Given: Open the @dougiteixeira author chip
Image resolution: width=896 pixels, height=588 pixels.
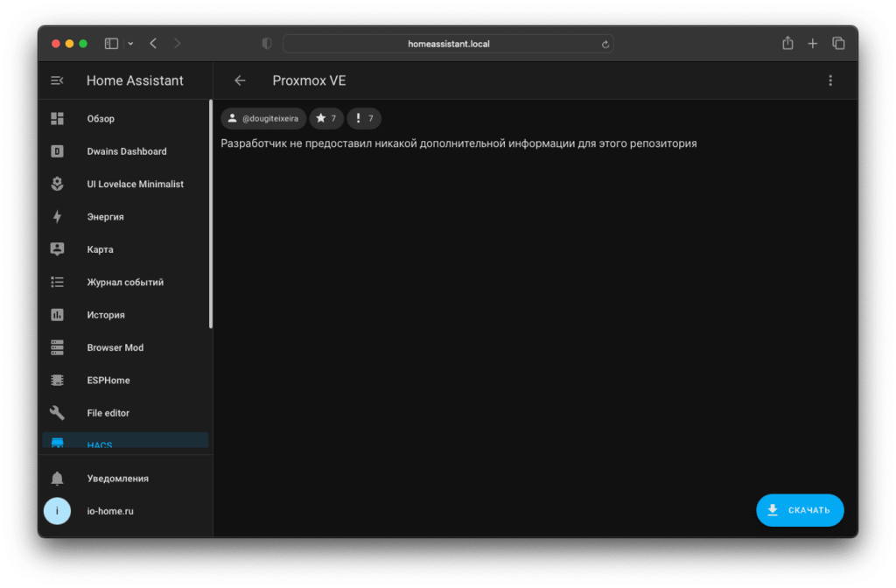Looking at the screenshot, I should click(263, 118).
